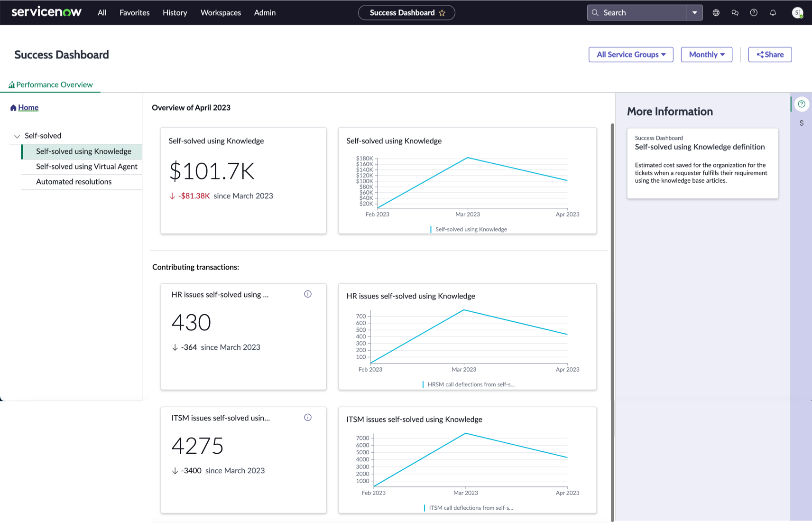Open the Favorites menu
The image size is (812, 523).
135,13
